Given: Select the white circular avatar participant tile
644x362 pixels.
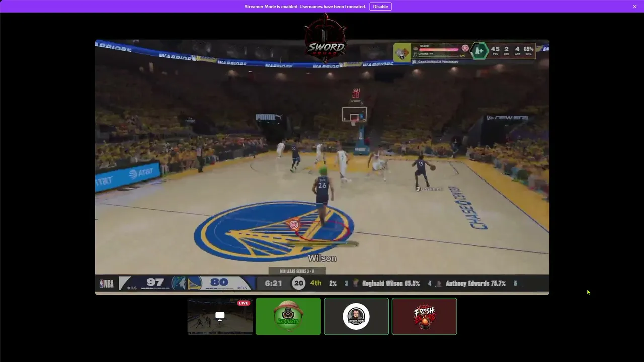Looking at the screenshot, I should [356, 316].
